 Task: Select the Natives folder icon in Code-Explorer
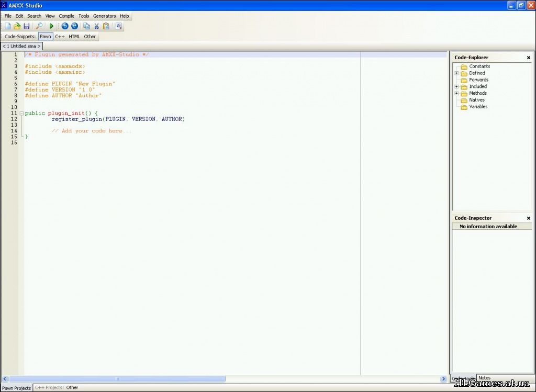(464, 100)
